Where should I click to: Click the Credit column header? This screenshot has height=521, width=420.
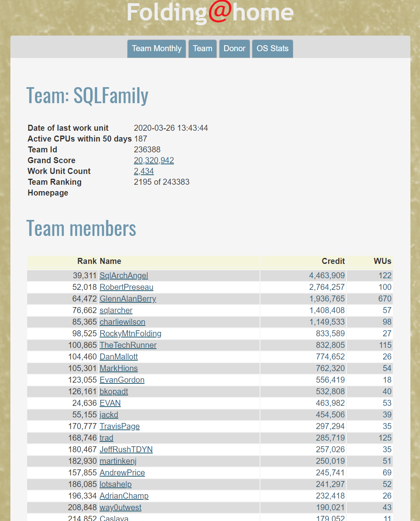333,261
